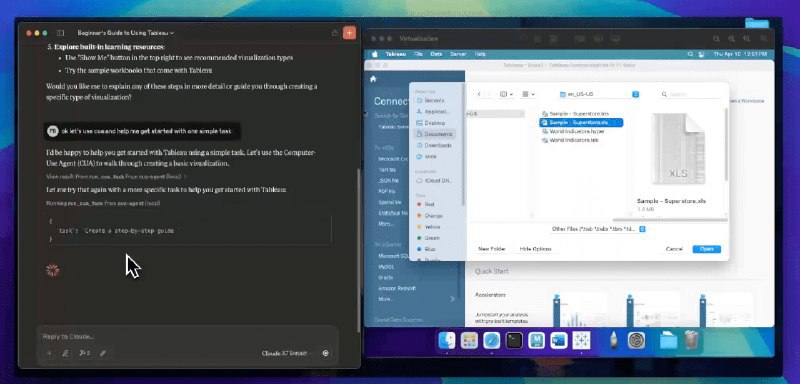The width and height of the screenshot is (800, 384).
Task: Open the Help menu
Action: [x=480, y=54]
